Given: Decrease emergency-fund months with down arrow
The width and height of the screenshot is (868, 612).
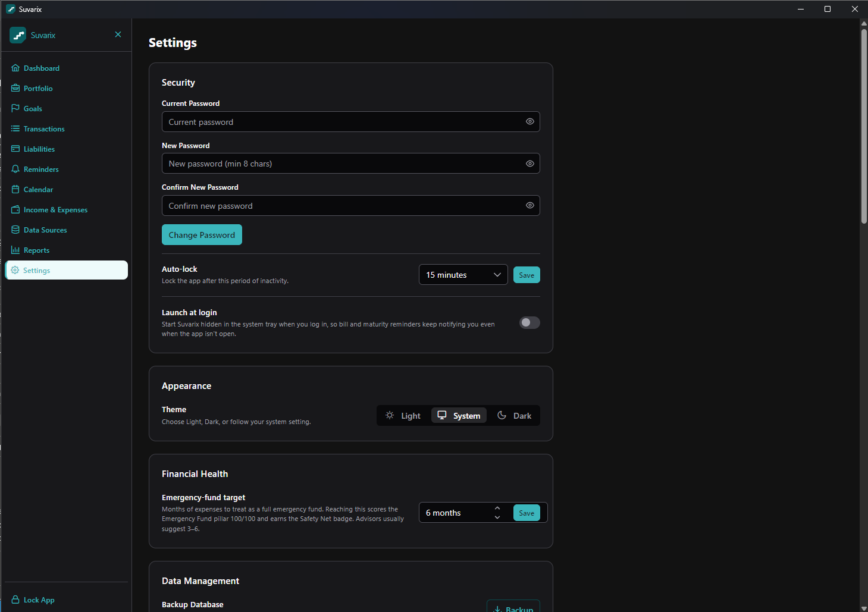Looking at the screenshot, I should point(497,517).
